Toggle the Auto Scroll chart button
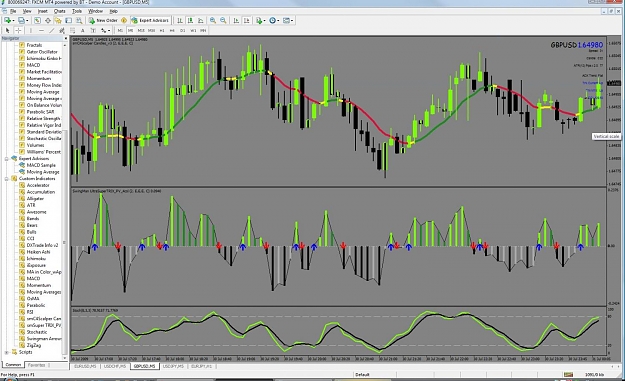 [236, 20]
